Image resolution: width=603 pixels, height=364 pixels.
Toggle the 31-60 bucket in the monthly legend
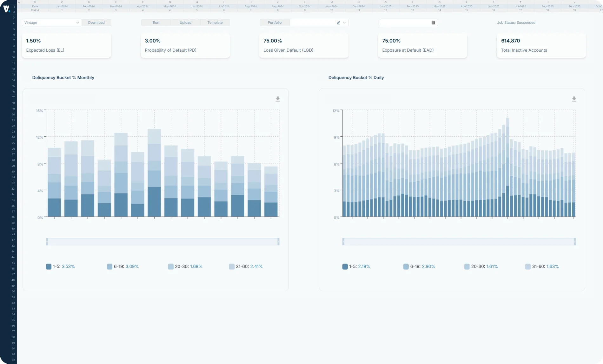[x=246, y=266]
